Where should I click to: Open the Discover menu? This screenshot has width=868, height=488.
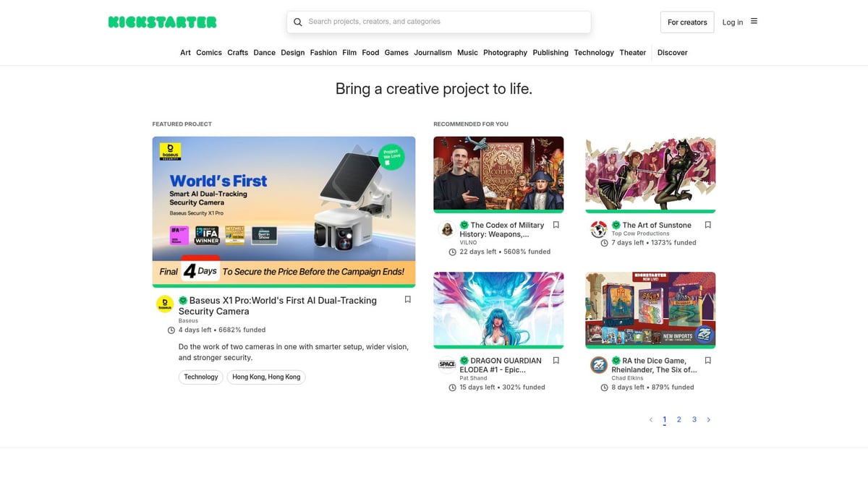coord(672,52)
